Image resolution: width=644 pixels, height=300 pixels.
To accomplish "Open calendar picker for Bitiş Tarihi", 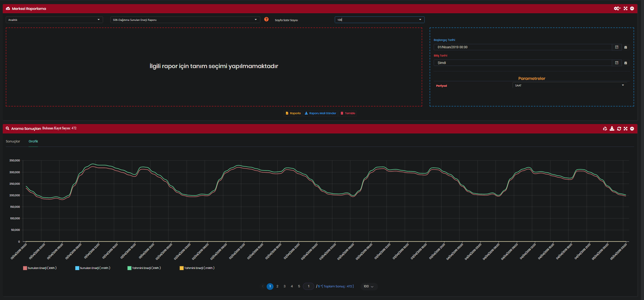I will tap(617, 63).
